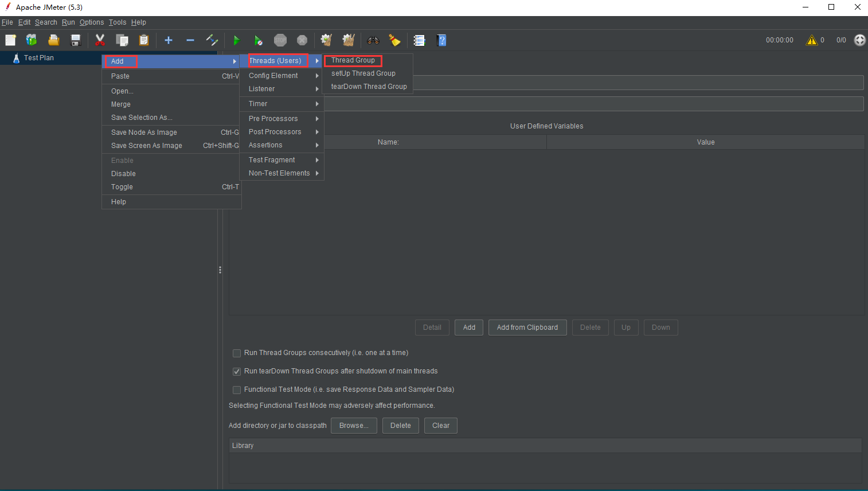This screenshot has height=491, width=868.
Task: Expand the Listener submenu
Action: 281,89
